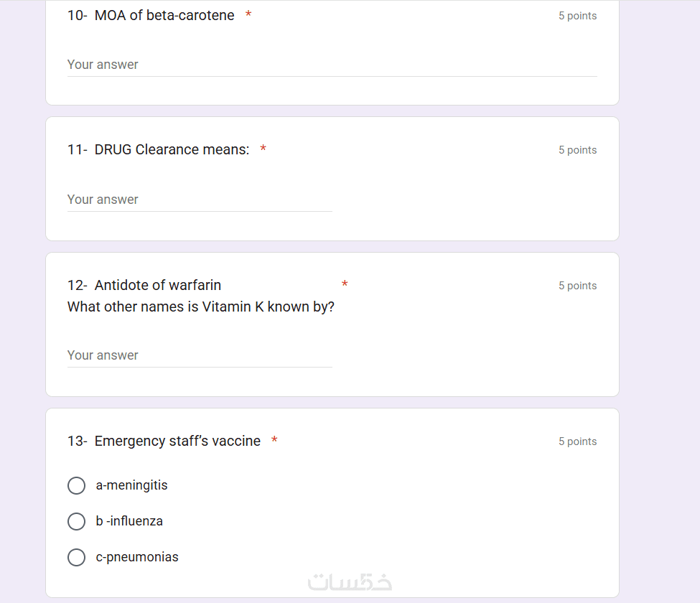Click the 5 points label on question 10

pos(577,16)
